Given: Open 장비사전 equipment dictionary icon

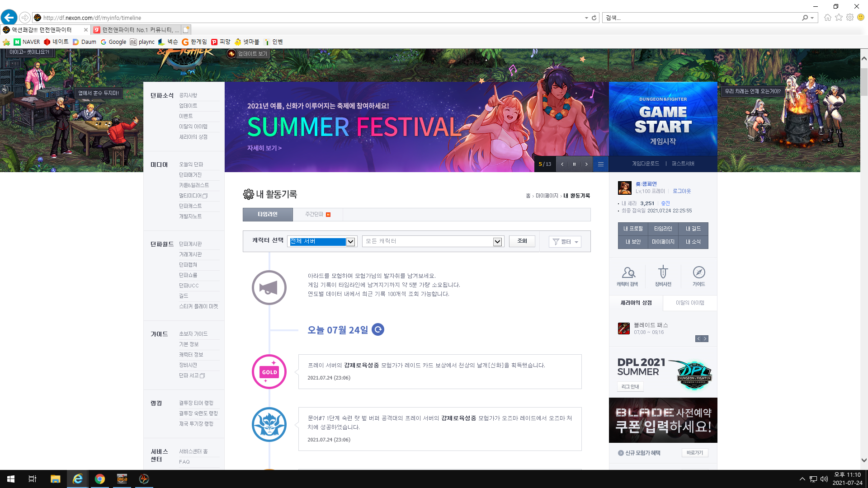Looking at the screenshot, I should [x=663, y=276].
